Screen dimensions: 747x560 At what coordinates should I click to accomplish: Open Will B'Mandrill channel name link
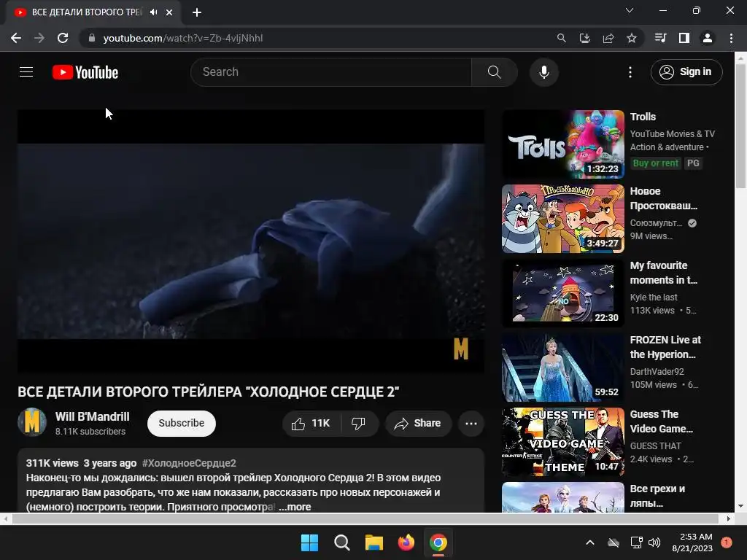pyautogui.click(x=93, y=416)
